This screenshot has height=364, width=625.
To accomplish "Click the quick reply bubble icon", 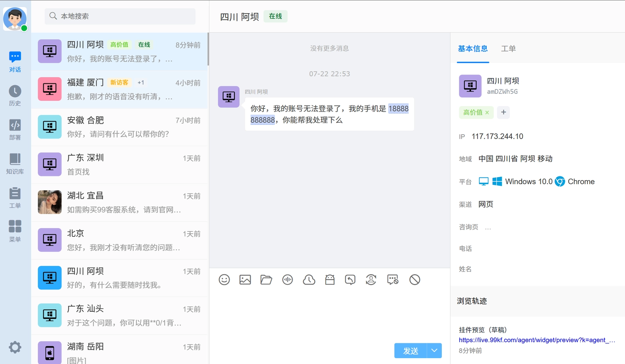I will 350,280.
